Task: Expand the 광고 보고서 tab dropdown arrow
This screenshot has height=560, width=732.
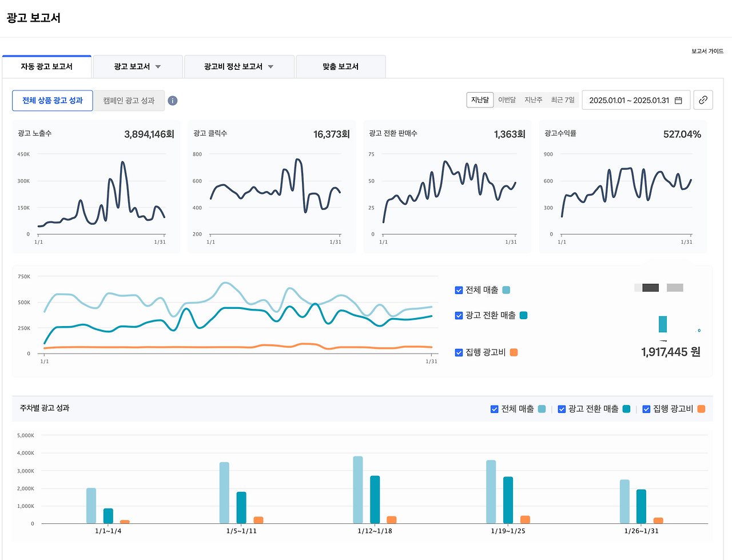Action: tap(158, 67)
